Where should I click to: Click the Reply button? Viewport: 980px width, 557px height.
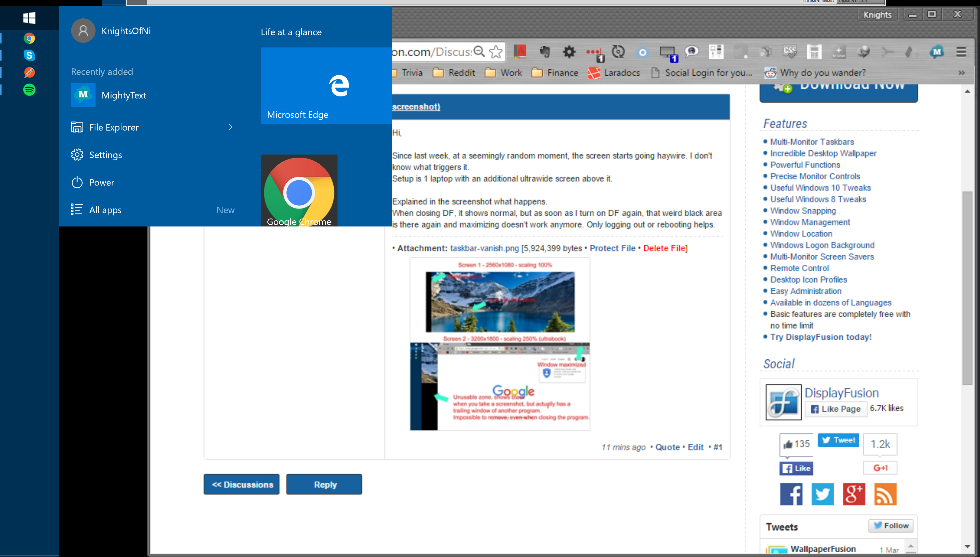(x=324, y=484)
